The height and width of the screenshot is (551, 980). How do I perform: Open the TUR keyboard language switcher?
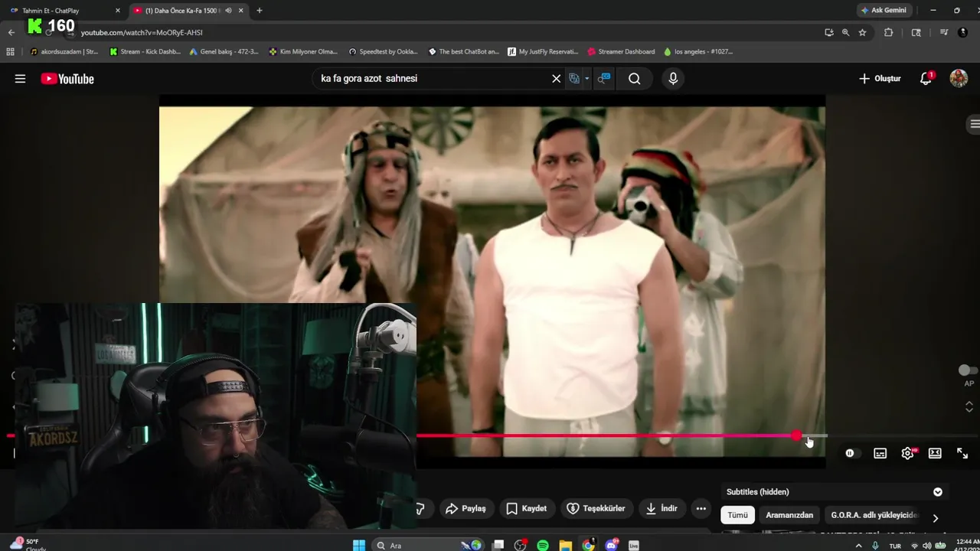(x=895, y=546)
